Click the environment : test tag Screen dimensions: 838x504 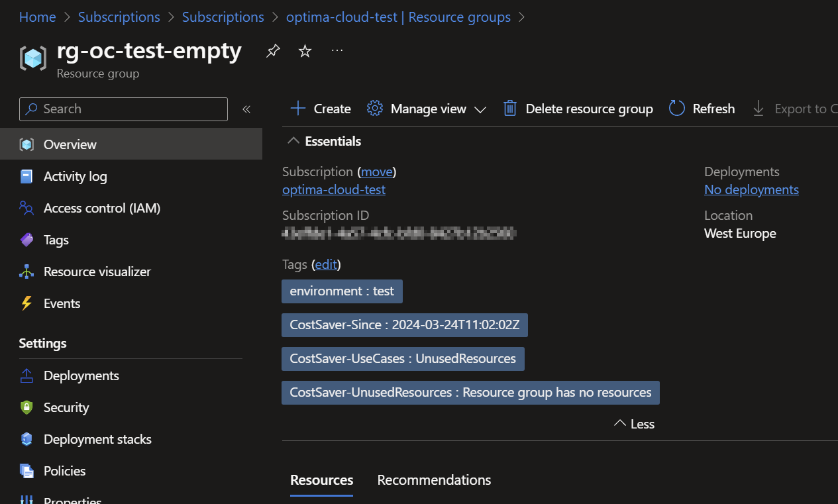[342, 291]
